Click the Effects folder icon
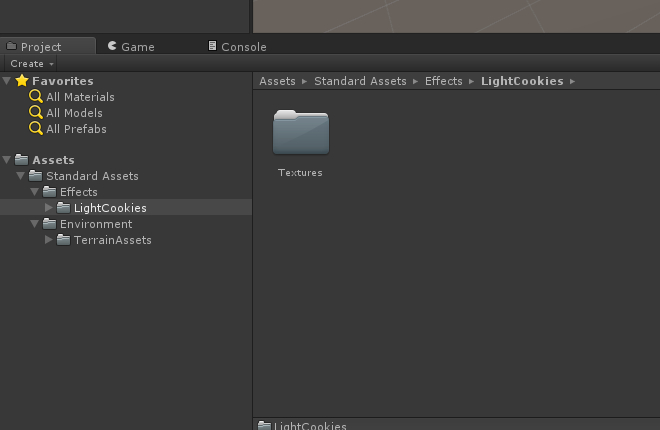The height and width of the screenshot is (430, 660). (x=49, y=191)
